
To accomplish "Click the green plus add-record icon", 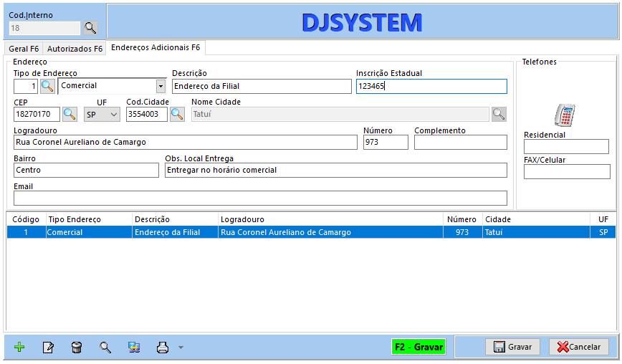I will point(19,348).
